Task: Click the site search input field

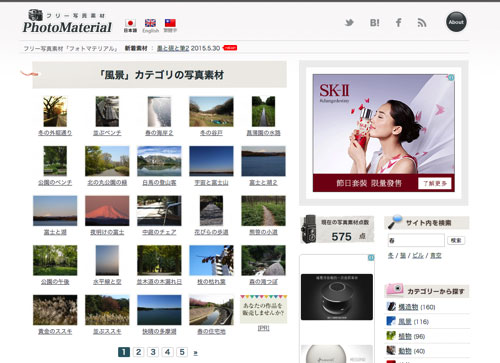Action: click(x=416, y=240)
